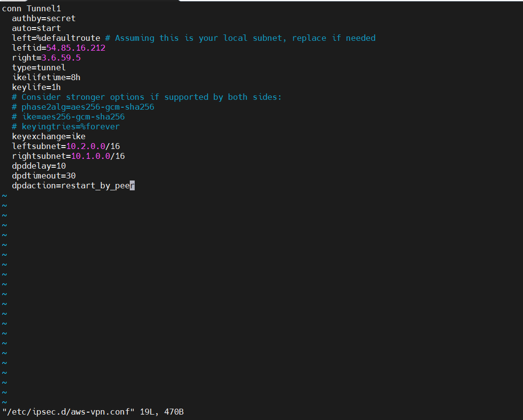The width and height of the screenshot is (523, 420).
Task: Click the 'auto=start' setting
Action: point(36,29)
